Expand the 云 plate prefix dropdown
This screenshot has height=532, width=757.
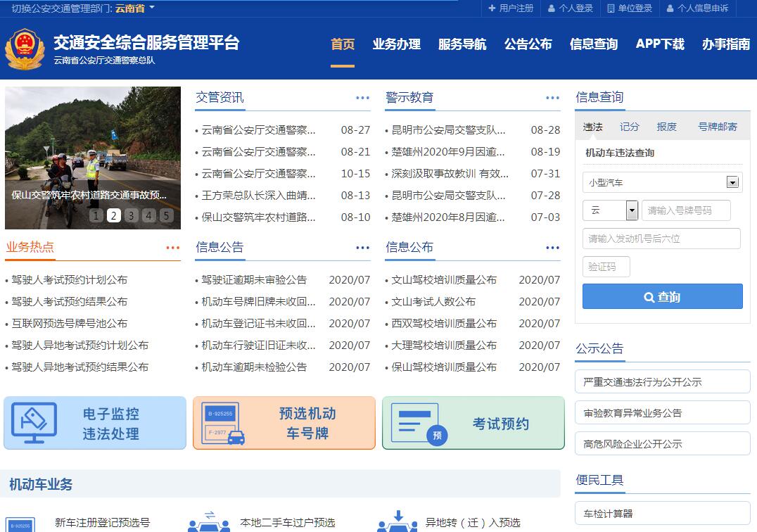click(631, 210)
